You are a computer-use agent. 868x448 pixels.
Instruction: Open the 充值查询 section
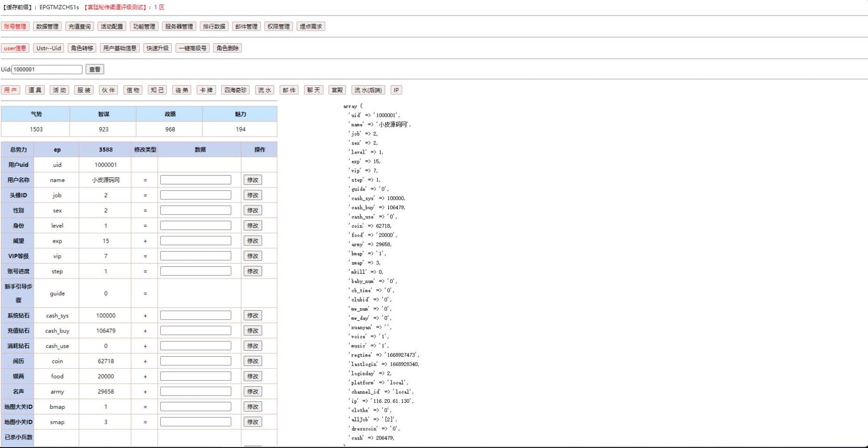80,27
